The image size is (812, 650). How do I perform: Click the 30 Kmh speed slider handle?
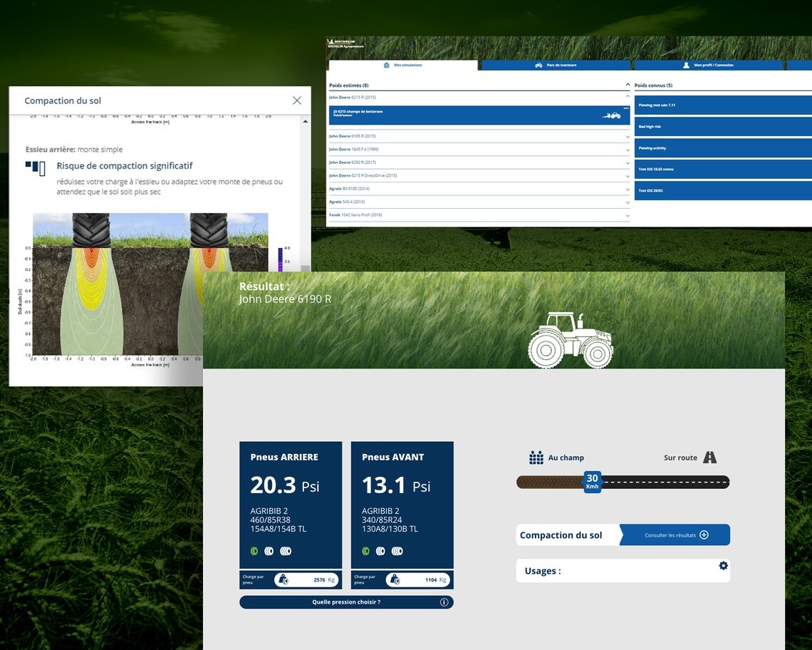(x=593, y=482)
